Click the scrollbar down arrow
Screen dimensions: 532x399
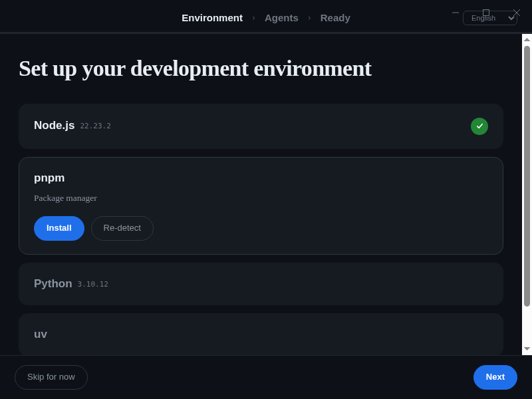[527, 348]
